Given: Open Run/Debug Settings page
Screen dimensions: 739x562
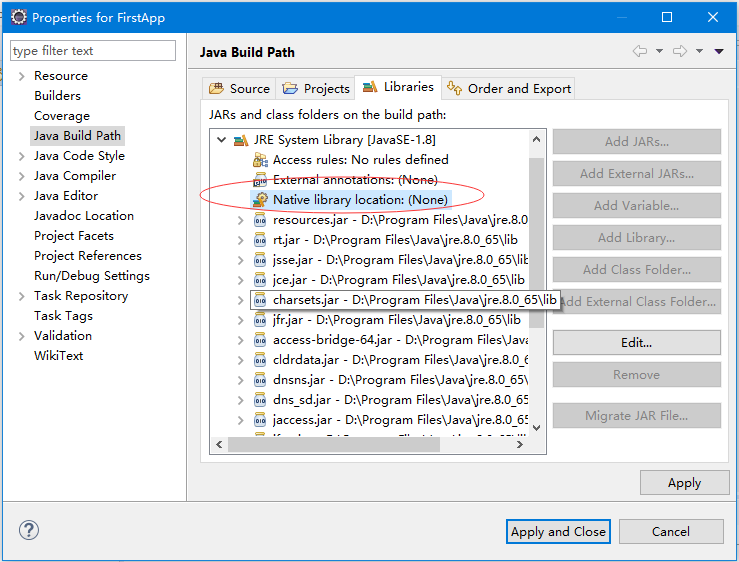Looking at the screenshot, I should click(x=92, y=276).
